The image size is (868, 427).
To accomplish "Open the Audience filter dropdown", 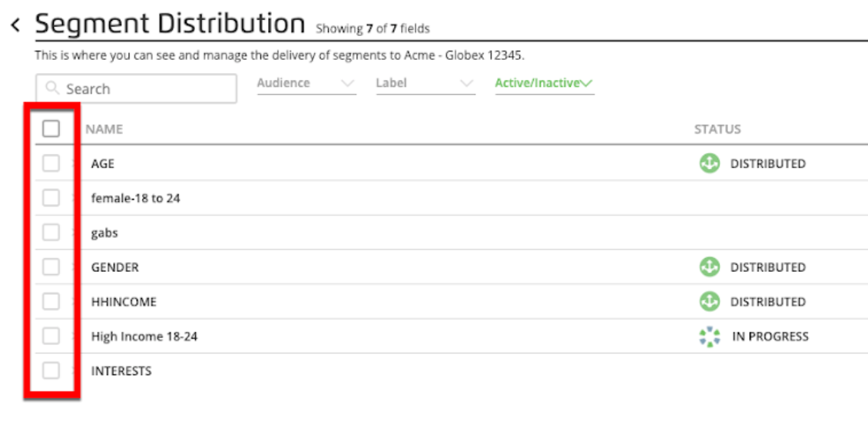I will 306,84.
